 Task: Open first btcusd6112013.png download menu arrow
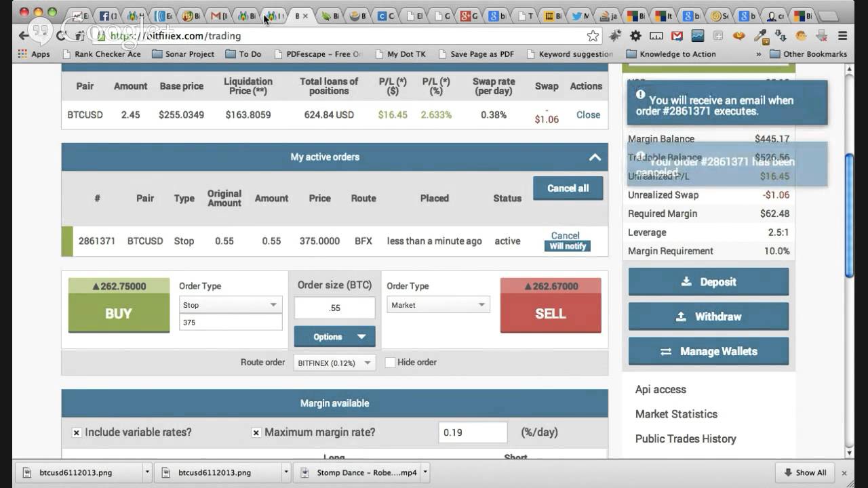pos(147,472)
